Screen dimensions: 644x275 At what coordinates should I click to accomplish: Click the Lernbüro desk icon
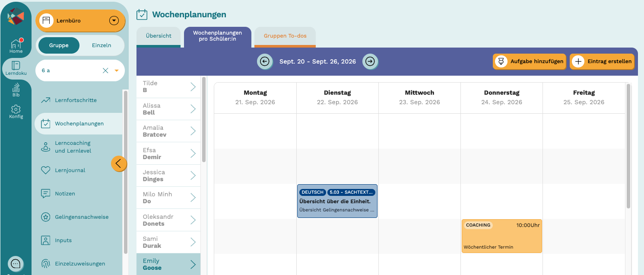tap(46, 21)
